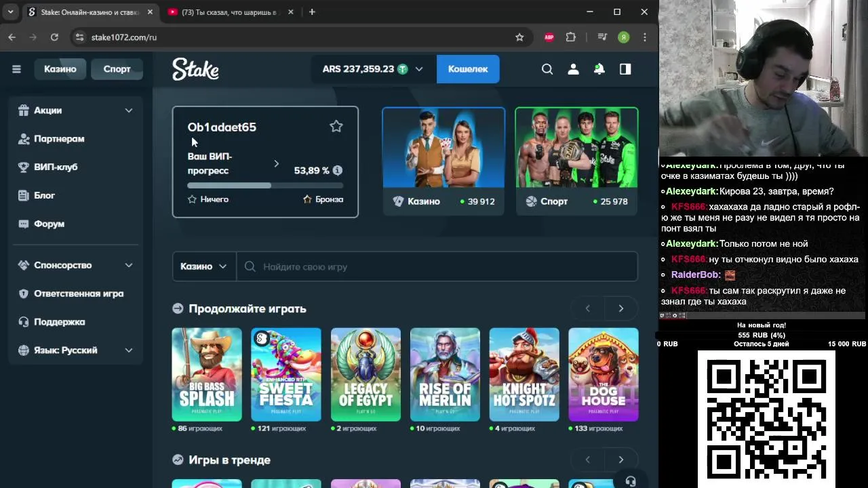The width and height of the screenshot is (868, 488).
Task: Open the search magnifier in header
Action: tap(547, 69)
